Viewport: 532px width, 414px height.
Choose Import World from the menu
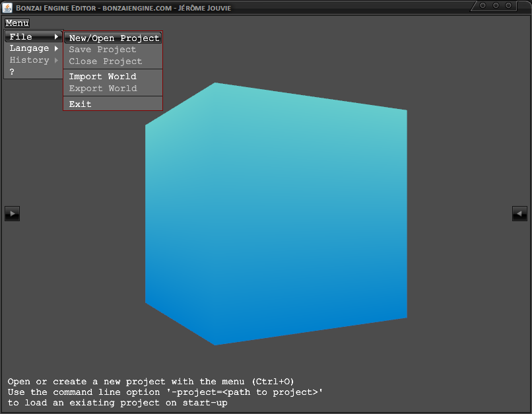(102, 77)
